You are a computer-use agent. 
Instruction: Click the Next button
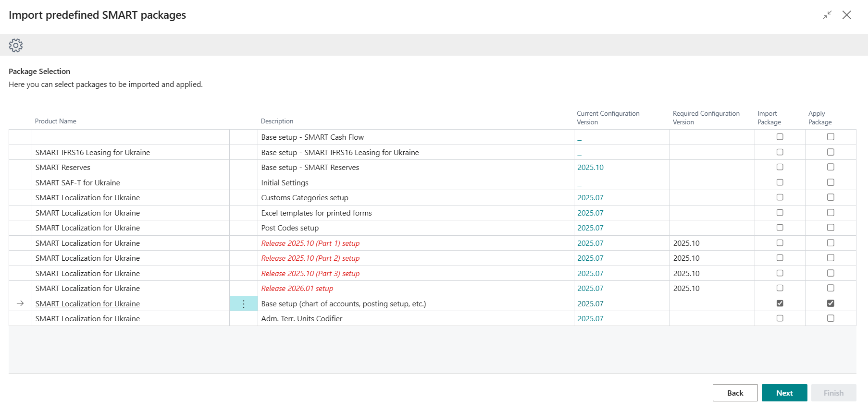pyautogui.click(x=784, y=393)
